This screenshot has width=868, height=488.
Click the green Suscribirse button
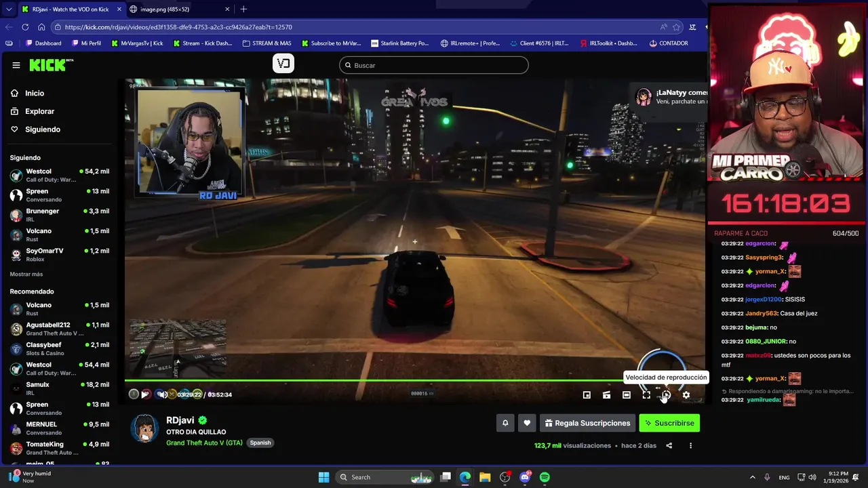tap(669, 423)
